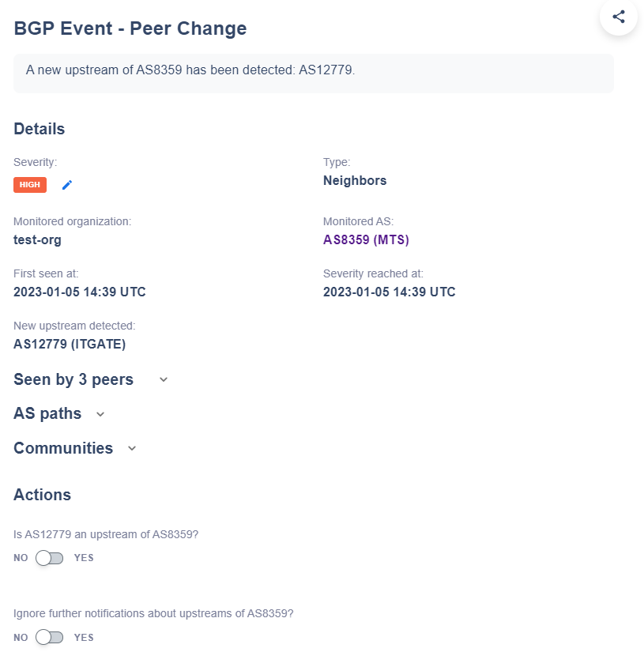
Task: Select the AS12779 (ITGATE) upstream value
Action: click(x=70, y=344)
